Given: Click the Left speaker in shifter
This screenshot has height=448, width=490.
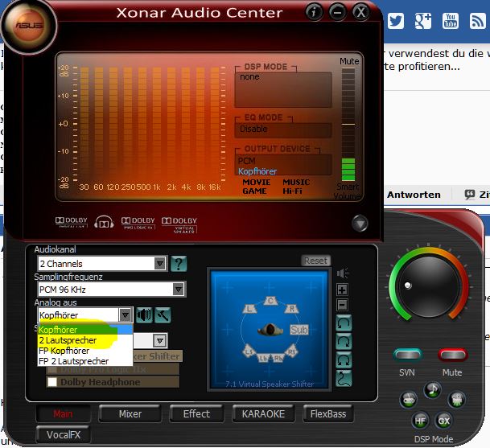Looking at the screenshot, I should click(249, 309).
